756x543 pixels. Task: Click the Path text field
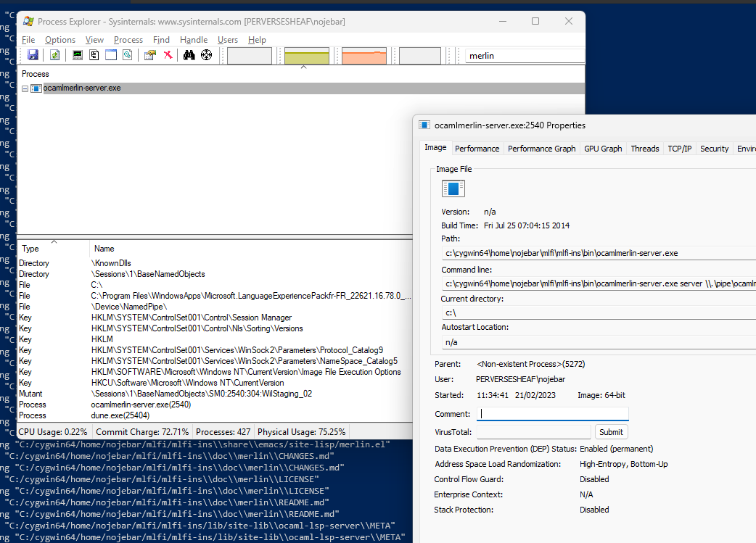pos(599,253)
